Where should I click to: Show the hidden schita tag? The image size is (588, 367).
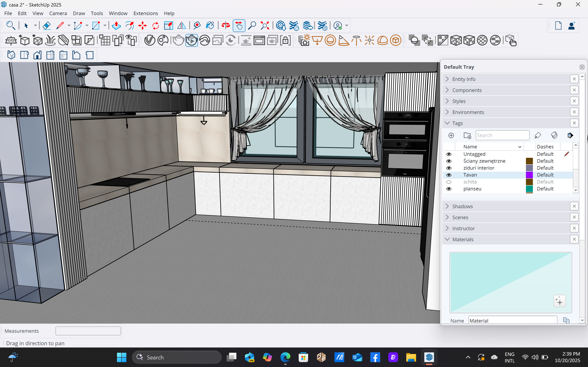[449, 182]
